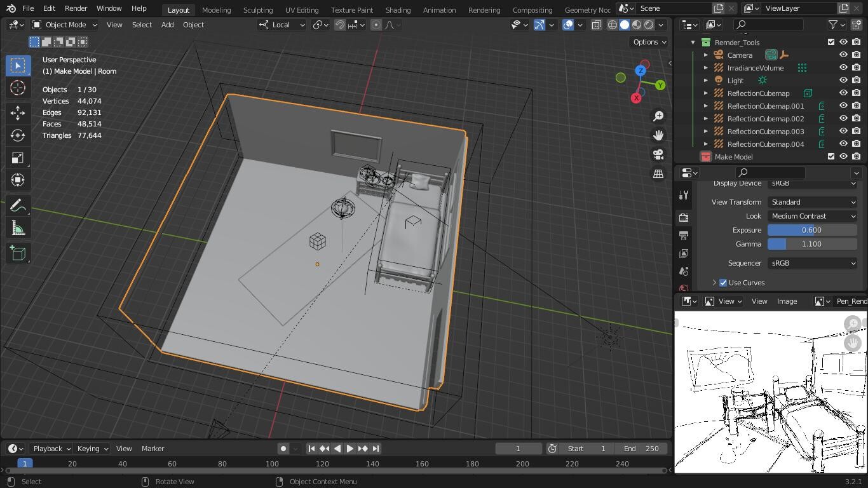Activate the Rotate tool

click(x=18, y=135)
